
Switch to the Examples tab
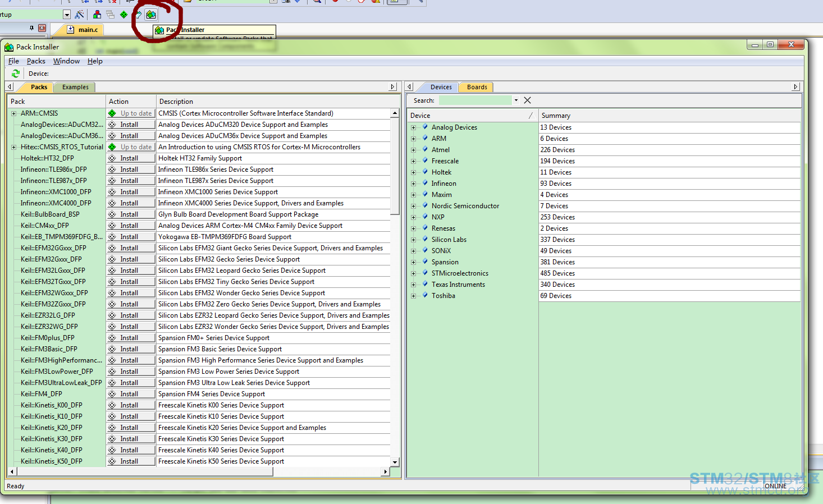click(75, 87)
